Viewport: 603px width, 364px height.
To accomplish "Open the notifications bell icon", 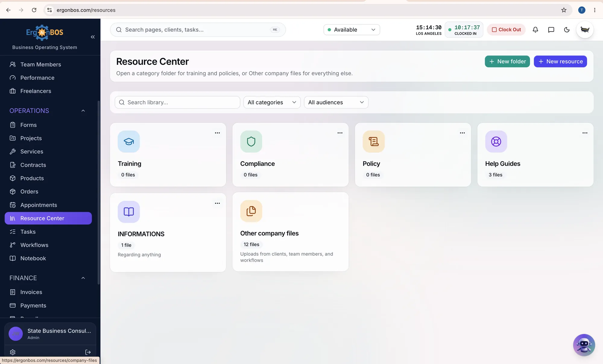I will 535,30.
